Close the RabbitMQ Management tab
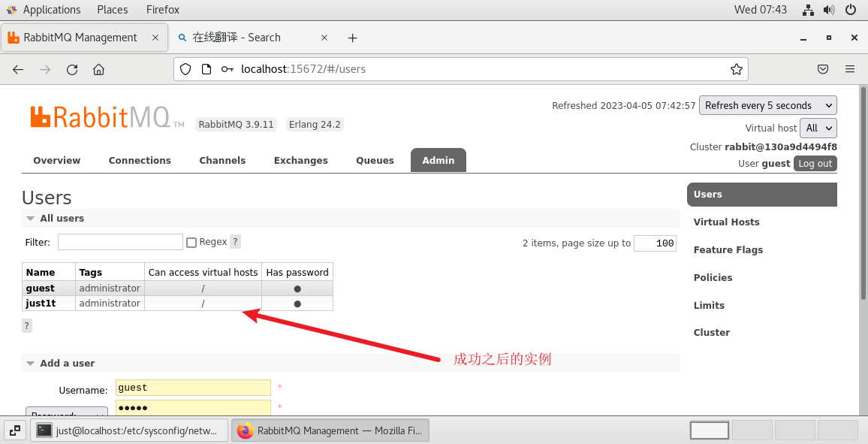Screen dimensions: 868x444 pos(155,38)
